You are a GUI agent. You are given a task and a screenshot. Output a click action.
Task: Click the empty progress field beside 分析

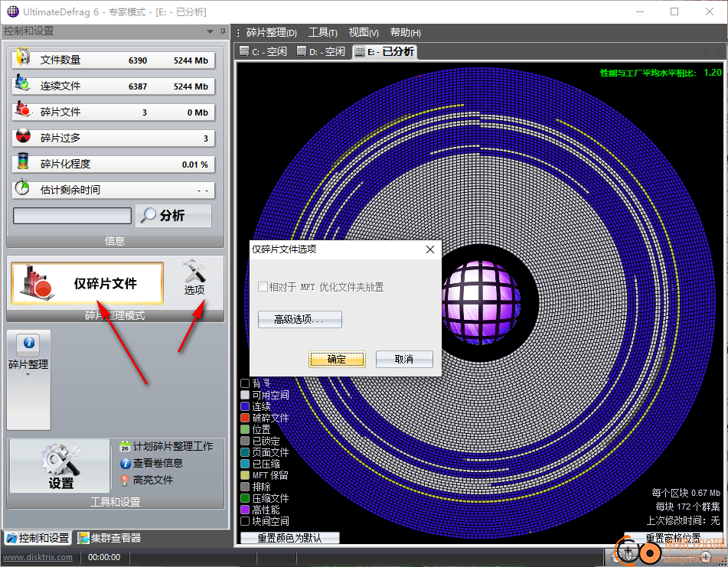(x=73, y=216)
